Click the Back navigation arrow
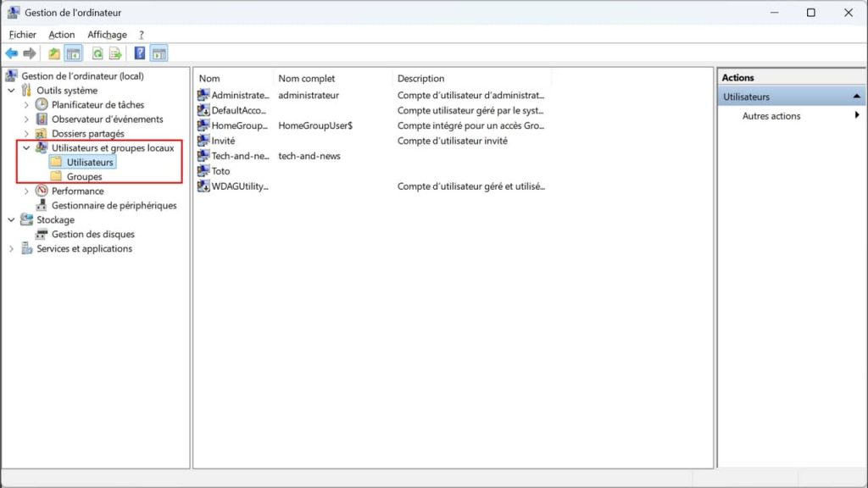 11,53
